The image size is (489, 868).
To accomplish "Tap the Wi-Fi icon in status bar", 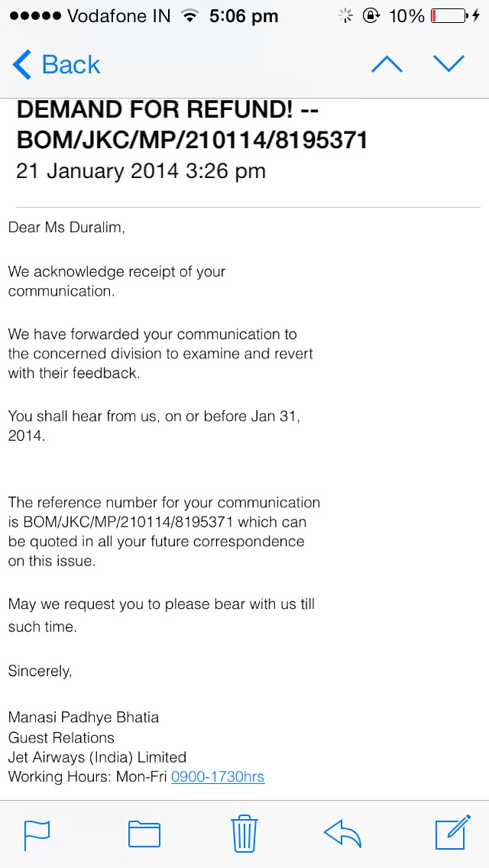I will (190, 17).
